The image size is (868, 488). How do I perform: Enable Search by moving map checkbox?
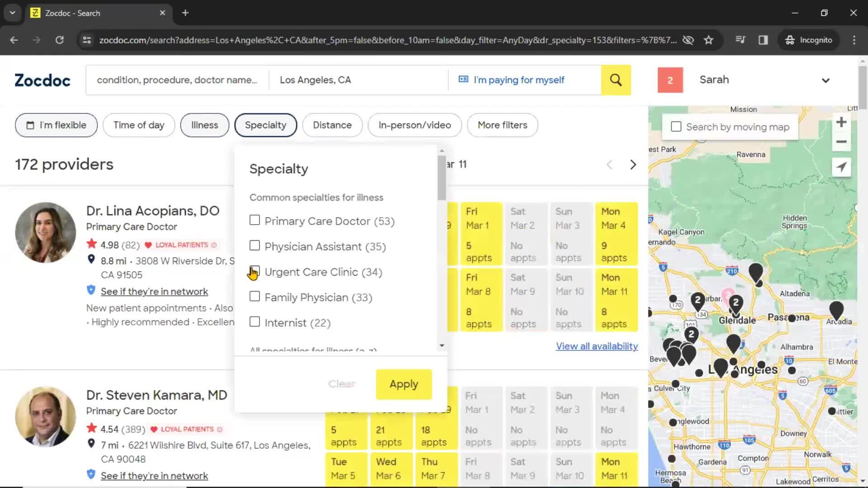click(676, 127)
